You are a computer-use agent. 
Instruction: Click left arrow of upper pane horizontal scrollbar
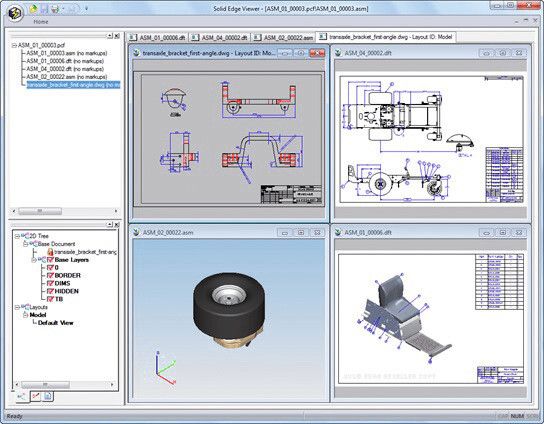(x=14, y=211)
